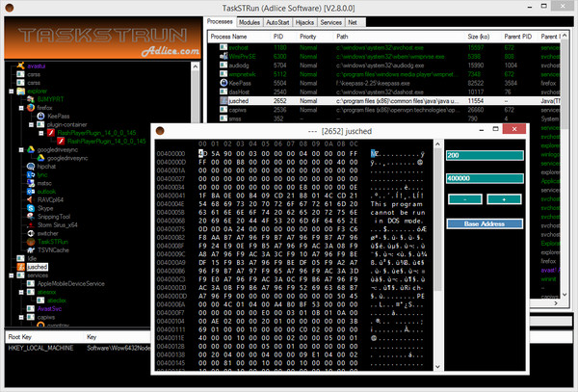578x392 pixels.
Task: Sort by the PID column header
Action: (x=283, y=37)
